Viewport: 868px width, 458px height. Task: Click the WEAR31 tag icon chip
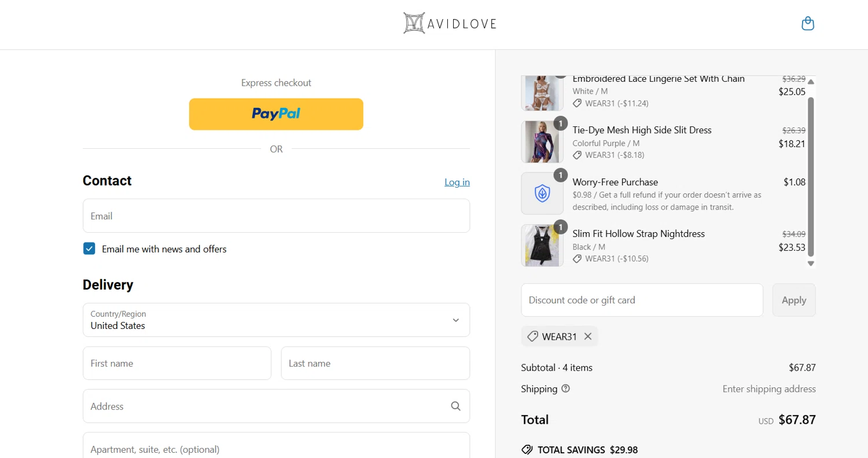point(532,336)
